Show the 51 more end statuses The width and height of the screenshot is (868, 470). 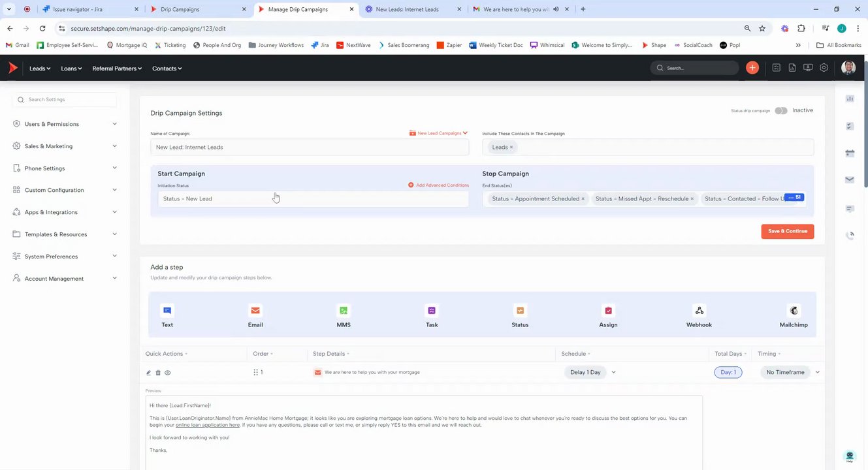(794, 197)
